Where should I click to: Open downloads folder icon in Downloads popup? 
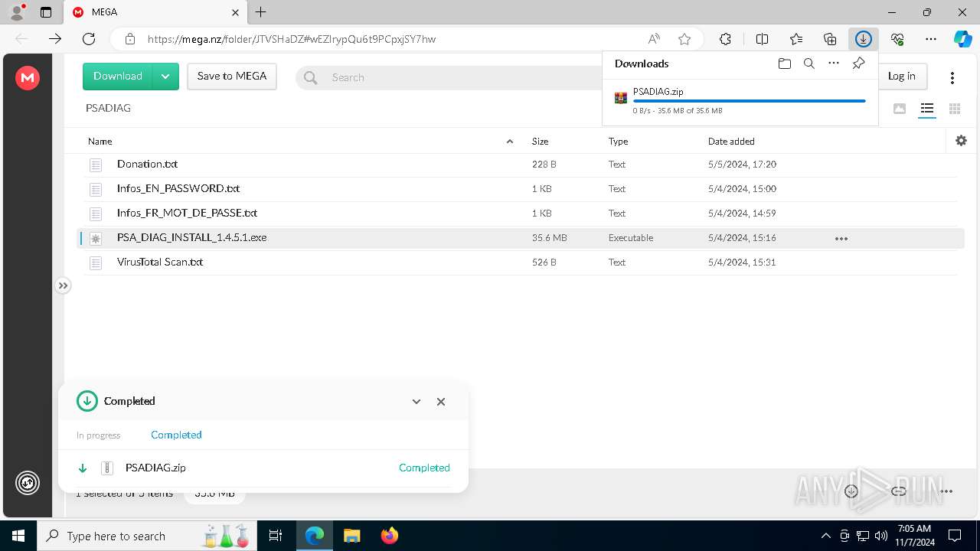(x=785, y=64)
